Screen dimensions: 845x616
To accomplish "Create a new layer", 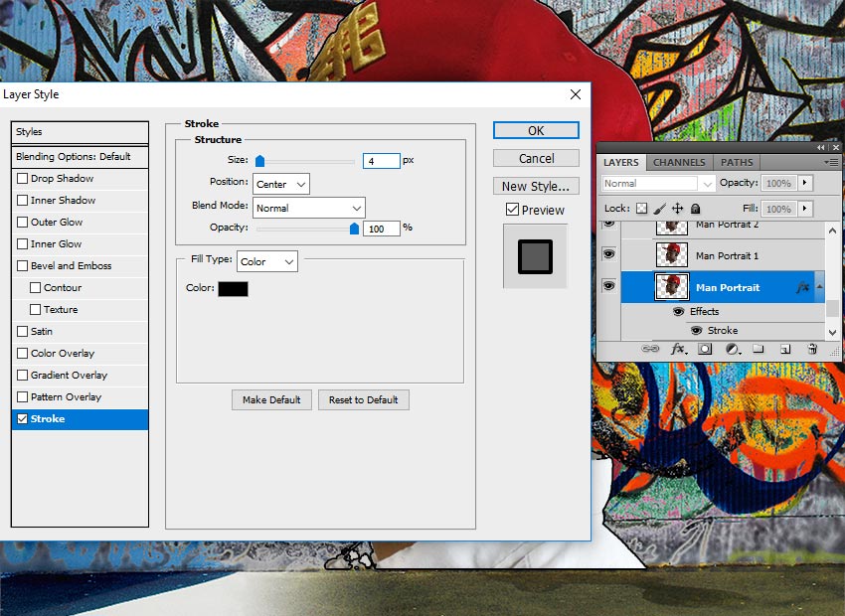I will click(x=784, y=349).
